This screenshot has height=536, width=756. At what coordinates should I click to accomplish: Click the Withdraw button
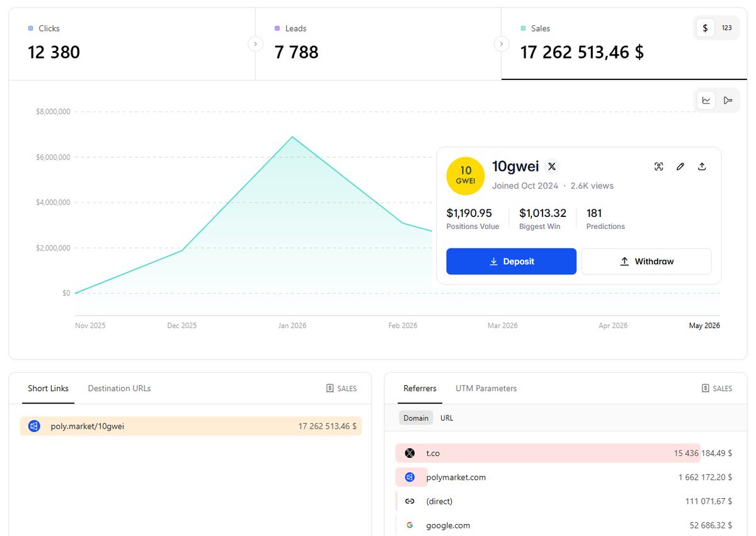[x=646, y=261]
